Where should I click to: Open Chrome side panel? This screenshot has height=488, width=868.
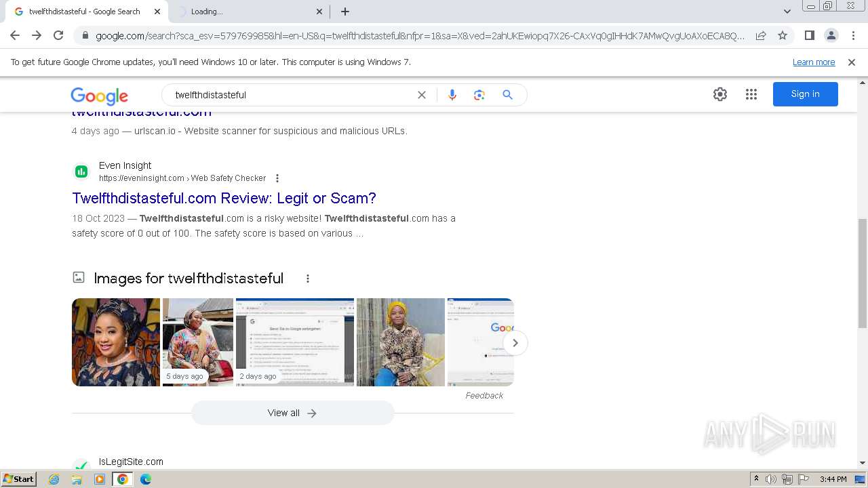(809, 35)
